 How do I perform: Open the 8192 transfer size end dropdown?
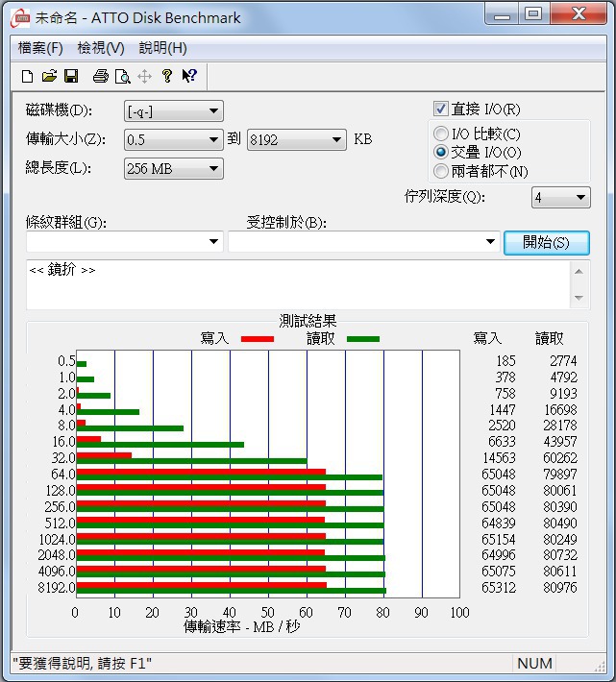click(x=297, y=139)
